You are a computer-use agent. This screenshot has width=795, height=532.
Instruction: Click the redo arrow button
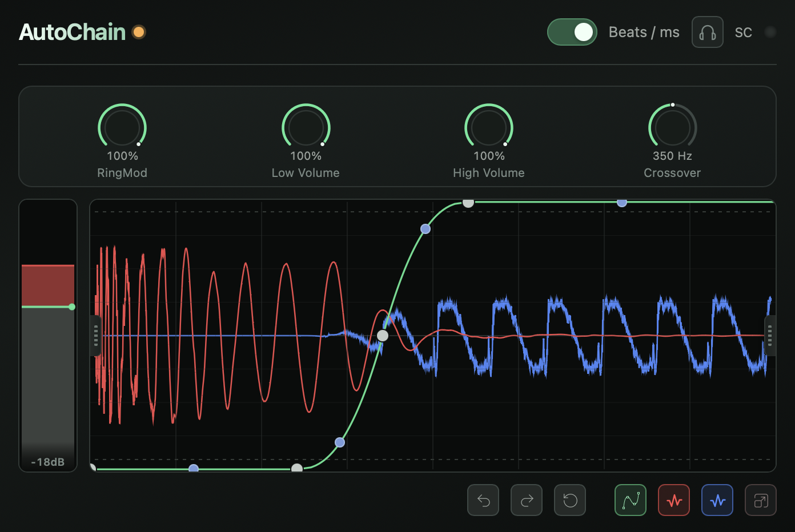coord(527,501)
